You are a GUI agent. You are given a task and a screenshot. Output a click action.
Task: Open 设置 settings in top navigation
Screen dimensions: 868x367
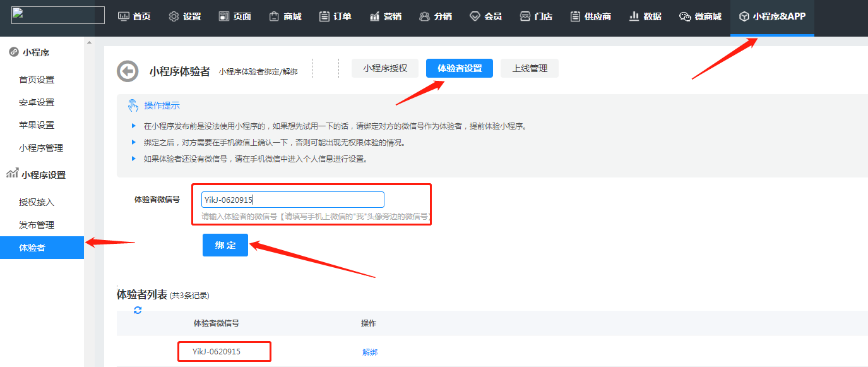point(184,16)
